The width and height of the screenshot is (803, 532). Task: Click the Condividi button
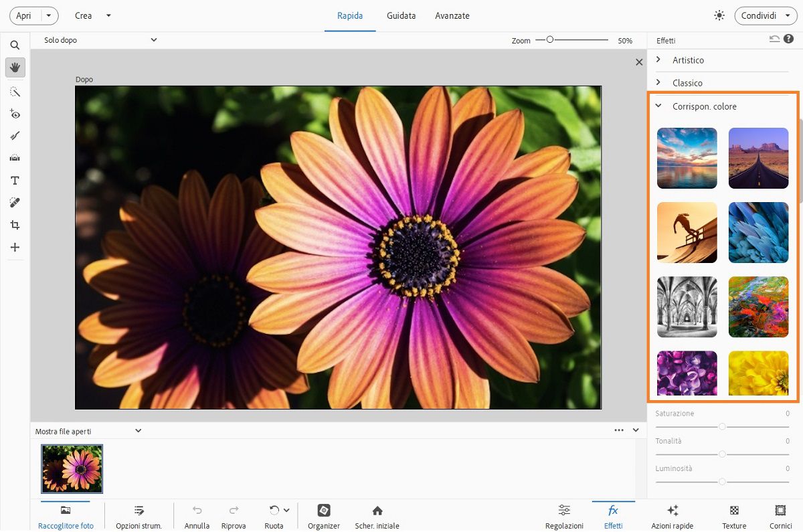(759, 15)
